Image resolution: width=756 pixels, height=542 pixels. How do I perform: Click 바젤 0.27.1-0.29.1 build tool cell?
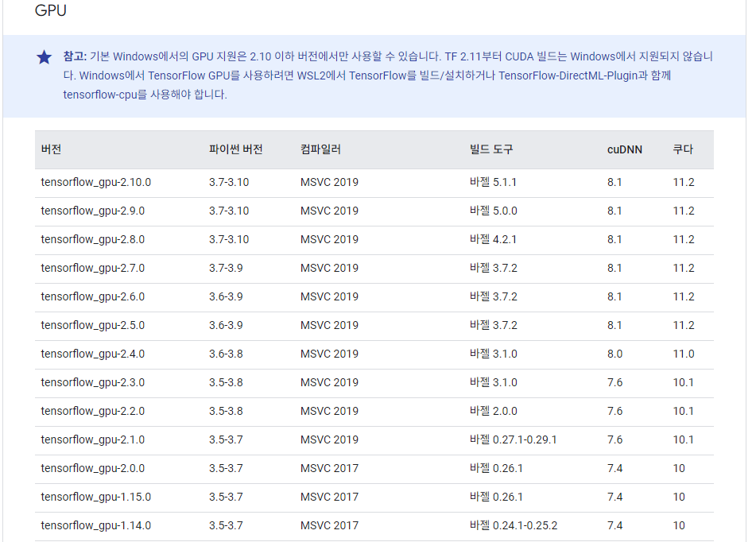513,439
